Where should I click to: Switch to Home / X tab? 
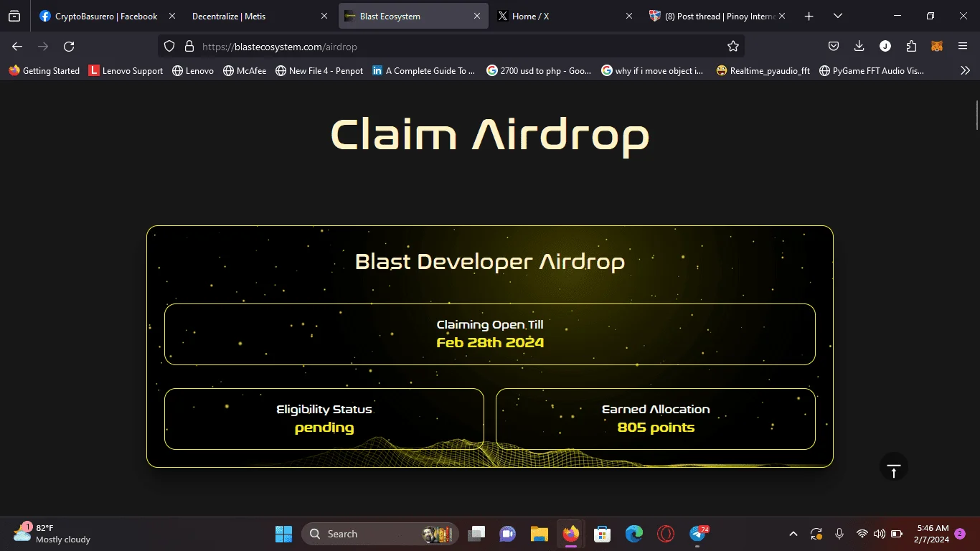(565, 16)
